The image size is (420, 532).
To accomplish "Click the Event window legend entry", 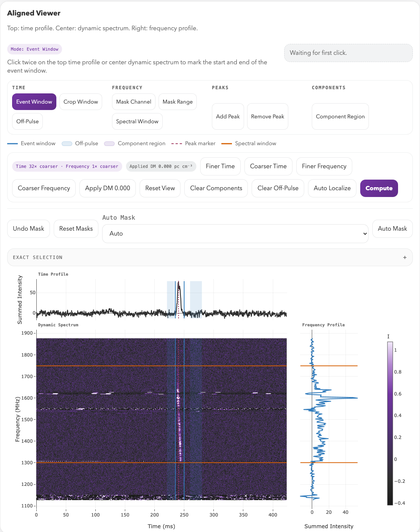I will coord(31,144).
